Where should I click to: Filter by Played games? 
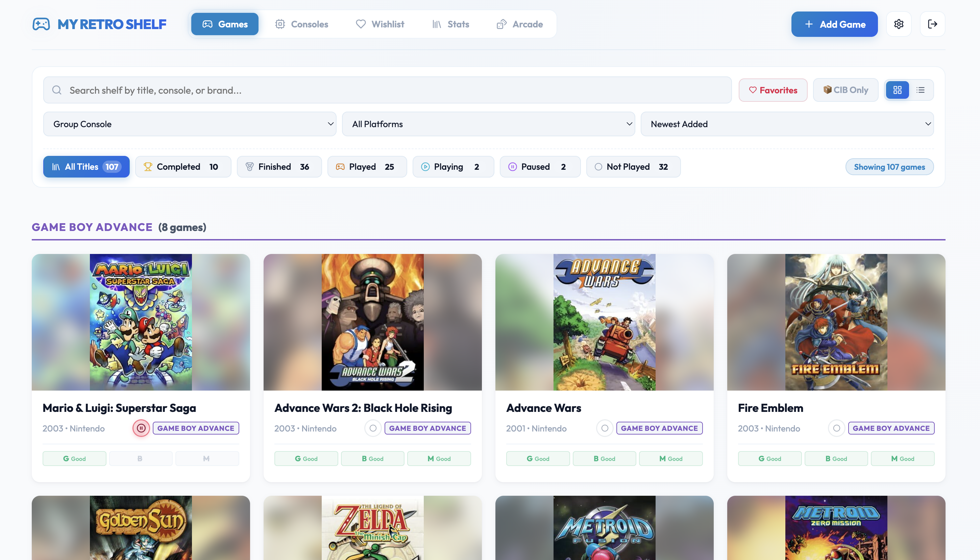point(367,166)
